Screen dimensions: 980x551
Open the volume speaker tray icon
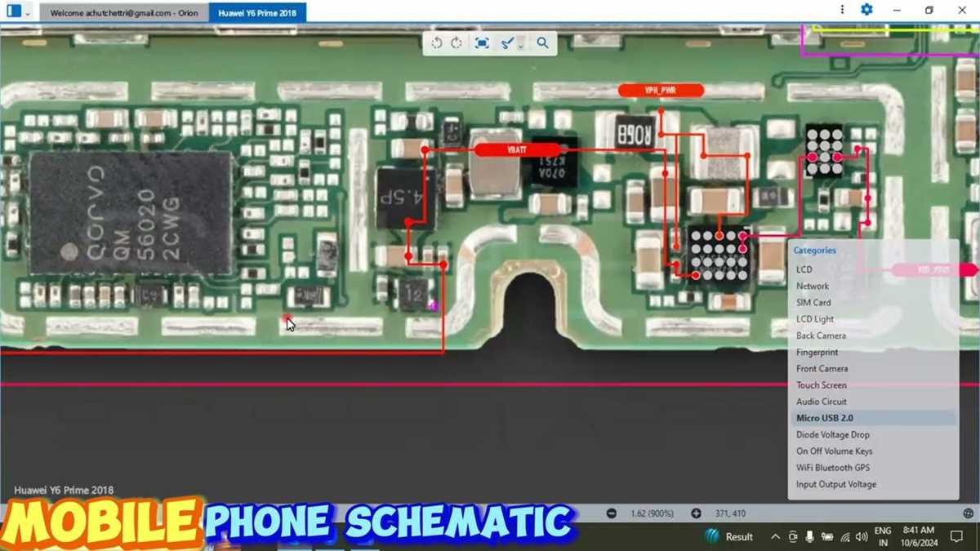click(862, 536)
